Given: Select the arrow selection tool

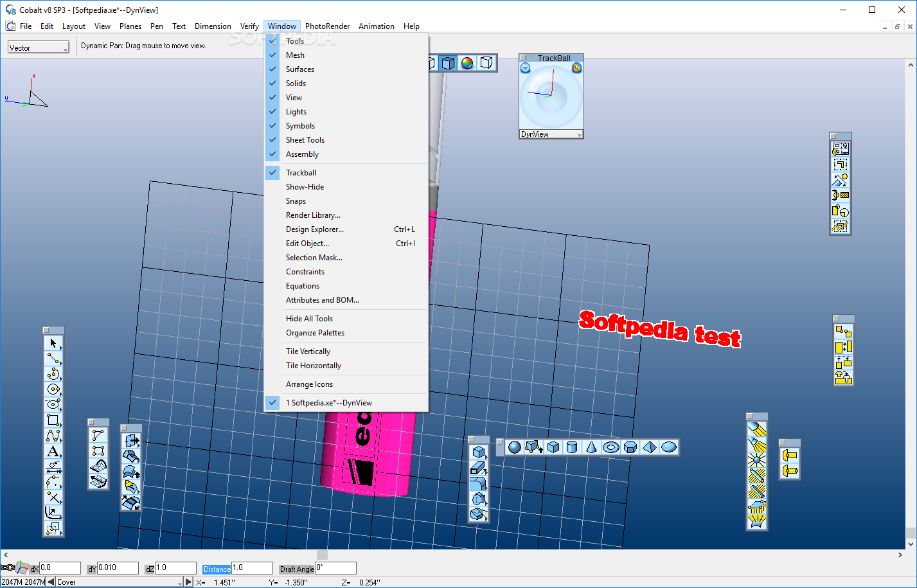Looking at the screenshot, I should (53, 343).
